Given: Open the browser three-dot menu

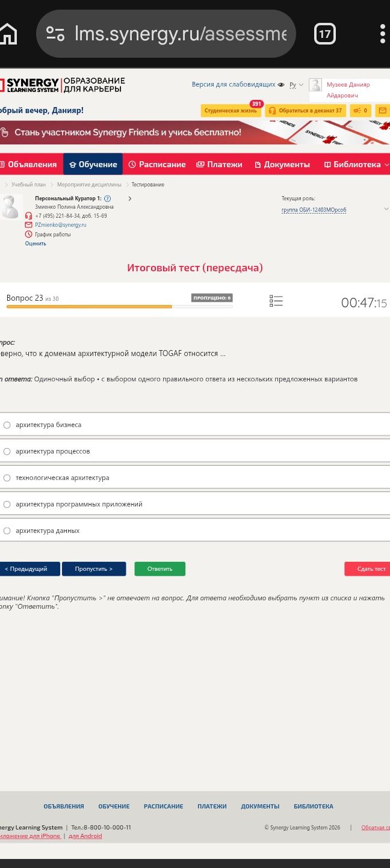Looking at the screenshot, I should [383, 34].
